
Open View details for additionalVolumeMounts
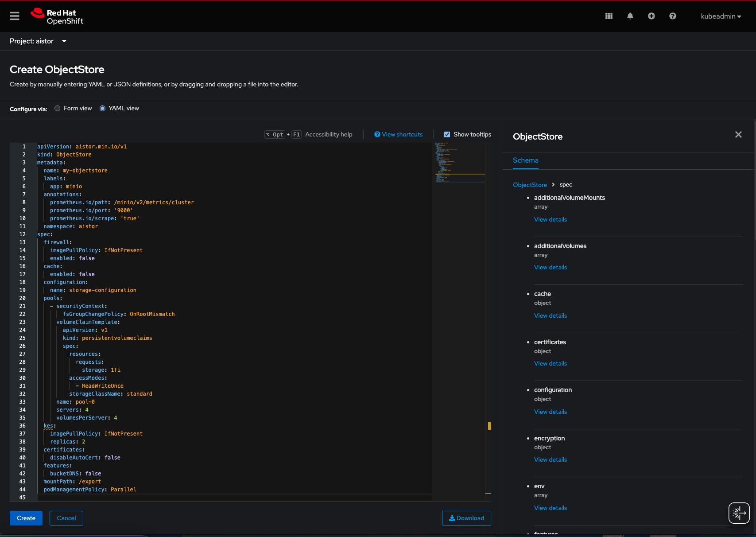click(x=550, y=219)
